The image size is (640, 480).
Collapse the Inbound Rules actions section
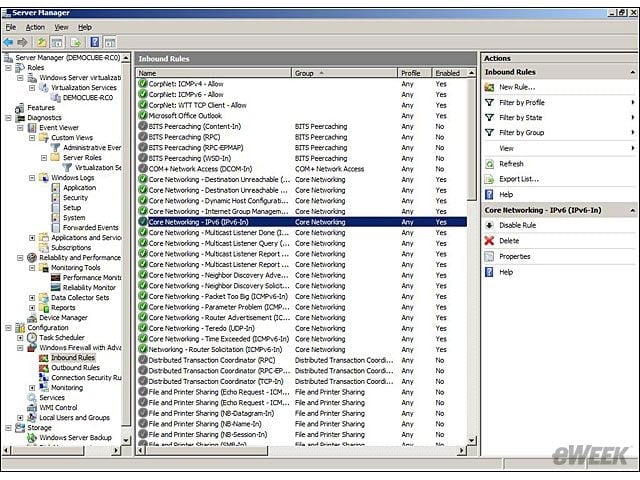pyautogui.click(x=633, y=72)
